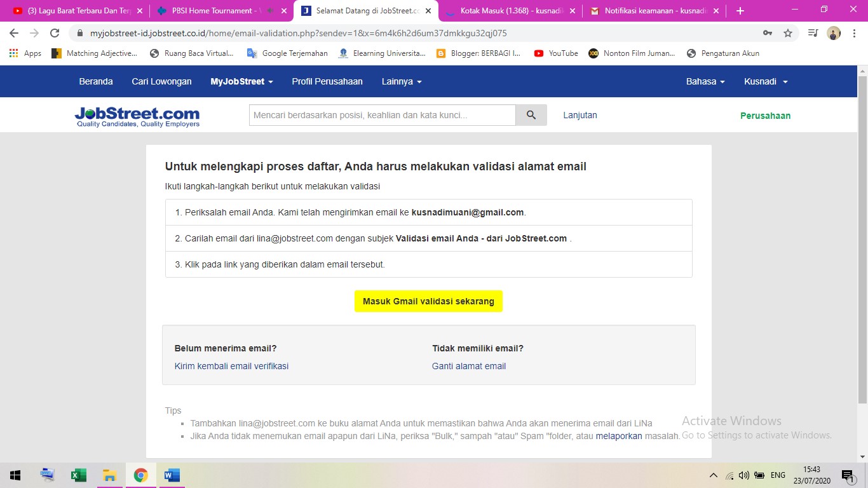Open the Bahasa language dropdown
Image resolution: width=868 pixels, height=488 pixels.
tap(705, 81)
